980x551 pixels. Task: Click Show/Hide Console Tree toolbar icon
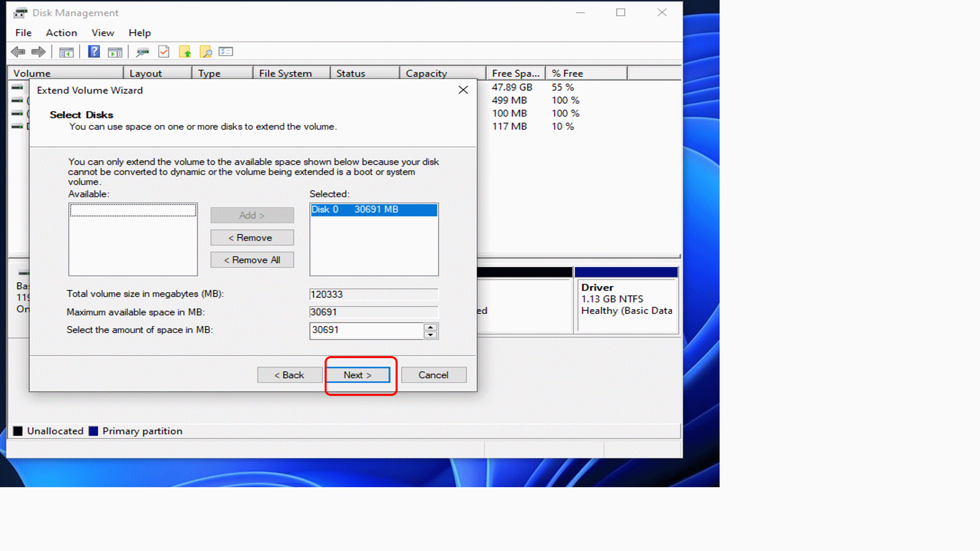(x=66, y=52)
